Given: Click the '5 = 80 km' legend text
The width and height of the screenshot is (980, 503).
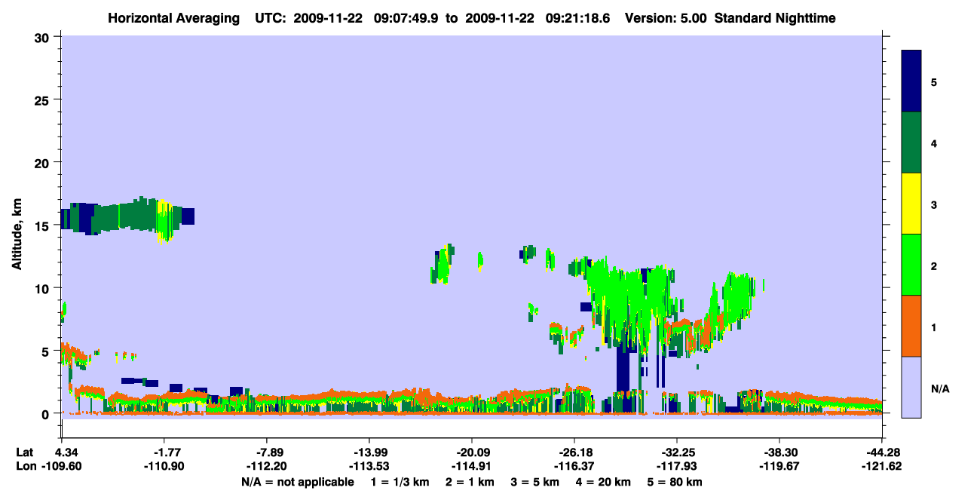Looking at the screenshot, I should pyautogui.click(x=675, y=482).
